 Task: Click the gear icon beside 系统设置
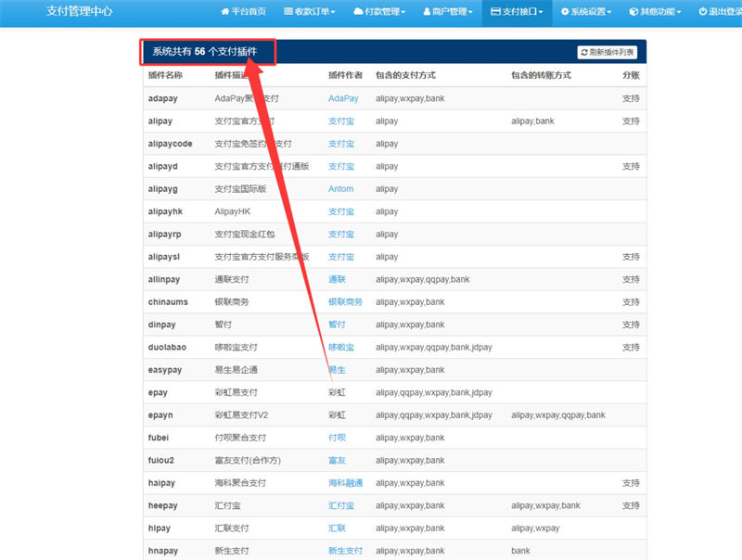click(x=565, y=12)
